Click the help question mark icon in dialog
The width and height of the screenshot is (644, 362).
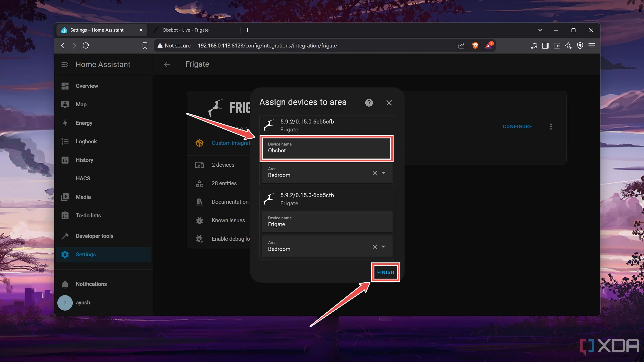click(x=369, y=103)
